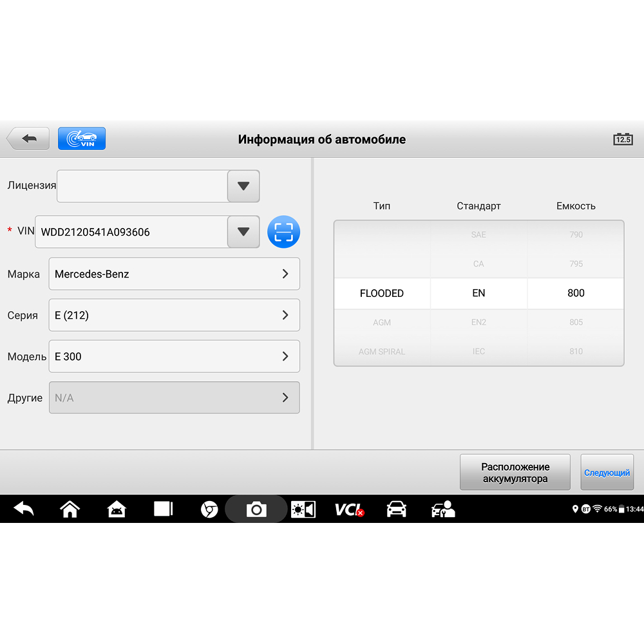Click the VIN text input field
Viewport: 644px width, 644px height.
(x=132, y=232)
